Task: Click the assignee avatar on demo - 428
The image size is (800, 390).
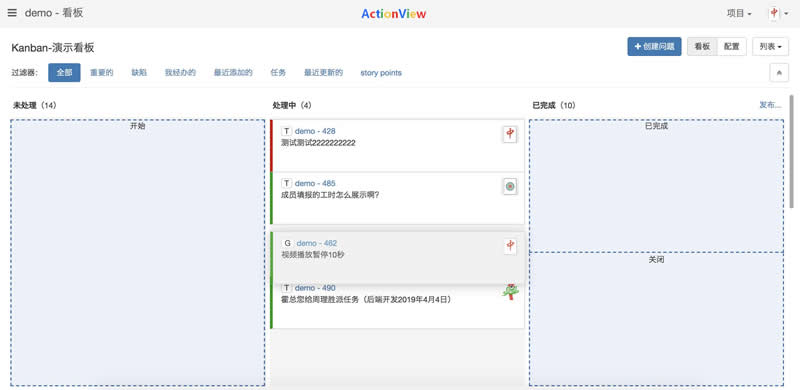Action: tap(510, 134)
